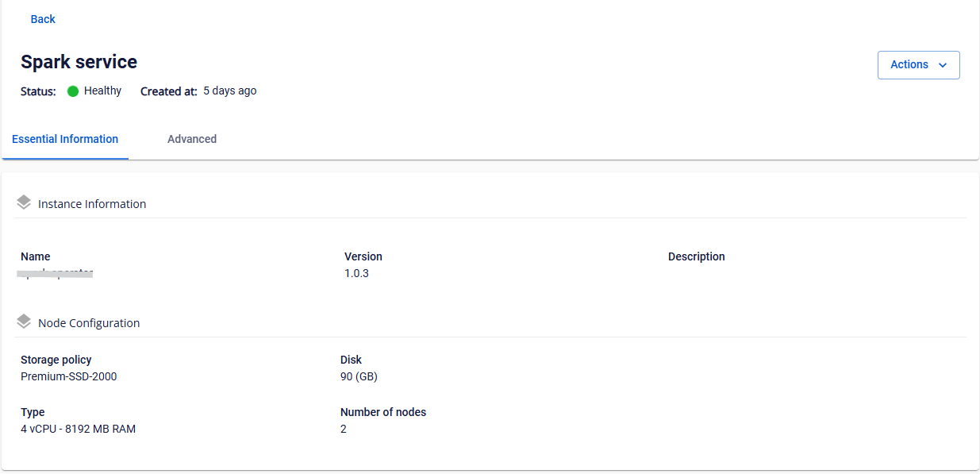Image resolution: width=980 pixels, height=474 pixels.
Task: Open the Actions dropdown menu
Action: pos(918,65)
